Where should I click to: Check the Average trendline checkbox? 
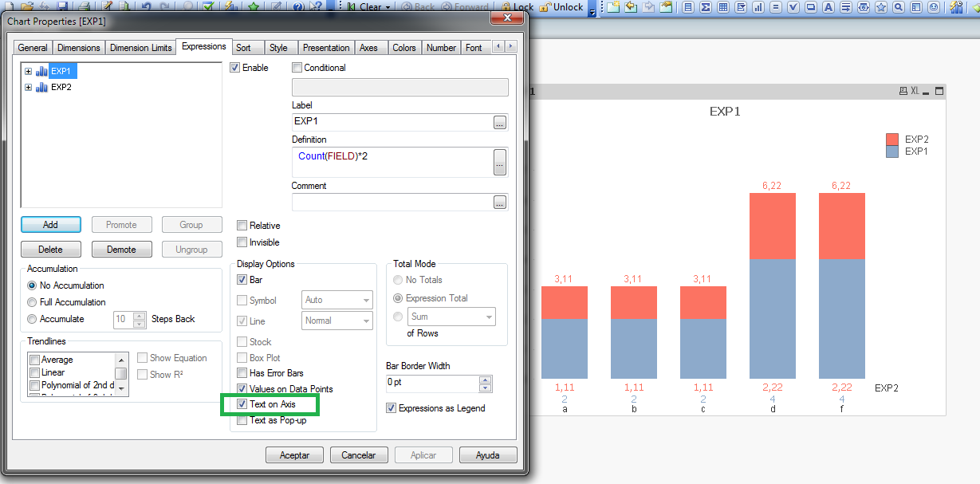[x=34, y=360]
